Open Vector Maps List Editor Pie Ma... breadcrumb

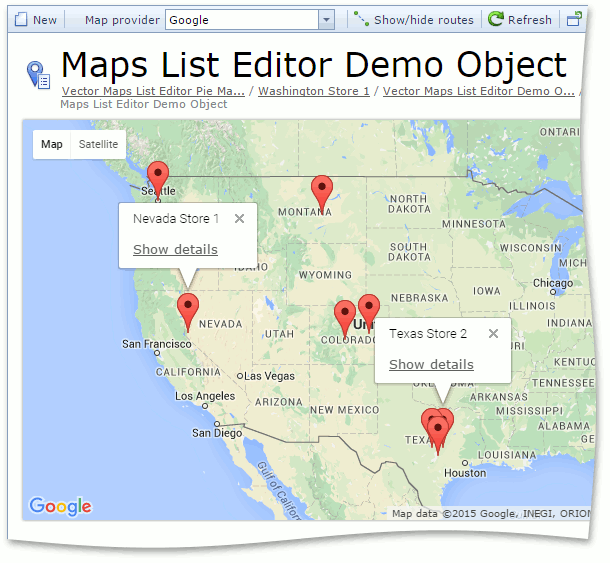153,91
